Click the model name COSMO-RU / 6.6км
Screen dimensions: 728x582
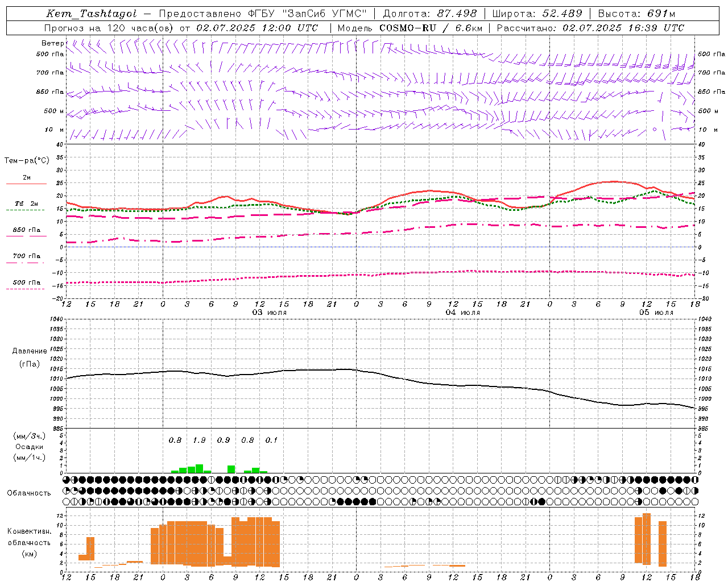pos(431,28)
